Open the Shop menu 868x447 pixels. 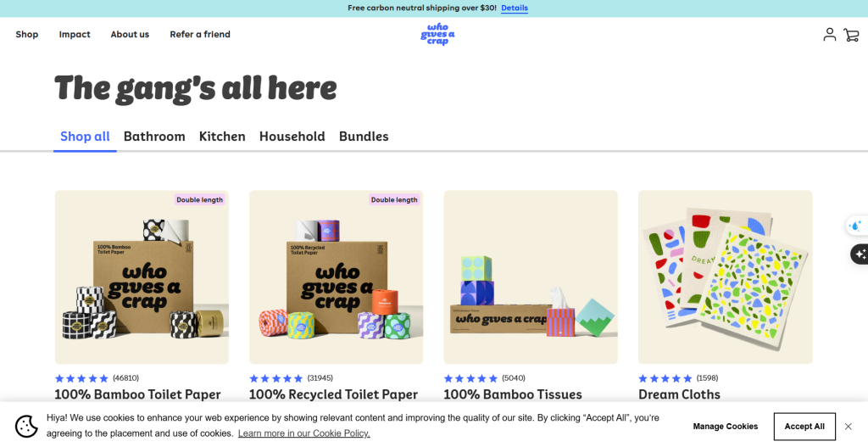click(26, 34)
